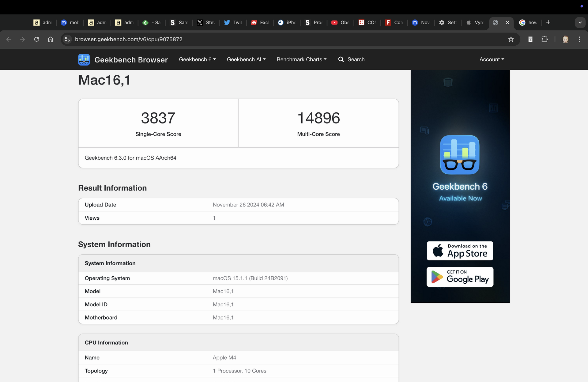Click the search magnifier icon in navbar
This screenshot has width=588, height=382.
(341, 59)
